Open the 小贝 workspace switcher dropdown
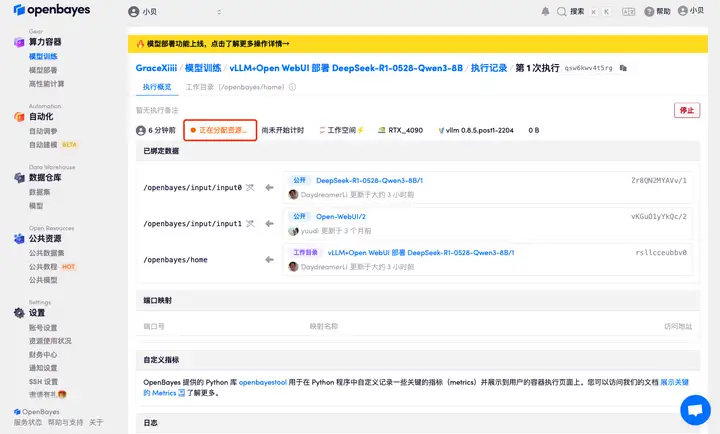The image size is (720, 434). click(175, 11)
